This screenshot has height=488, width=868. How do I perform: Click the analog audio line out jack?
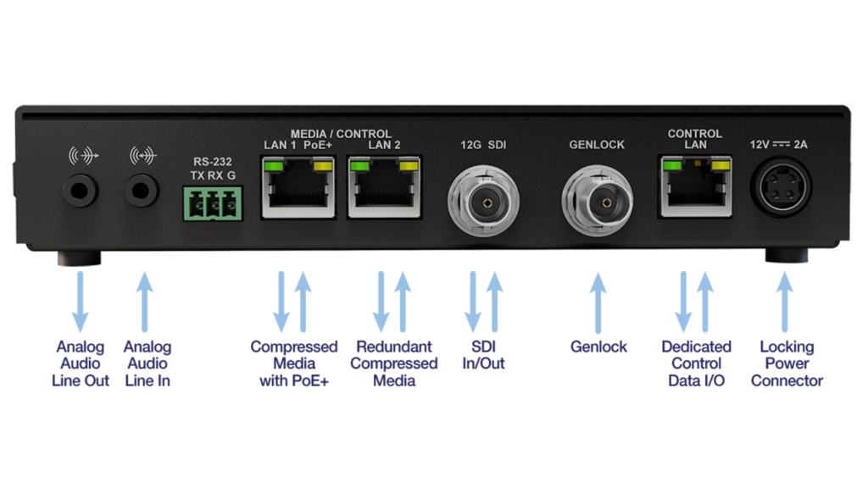tap(80, 191)
